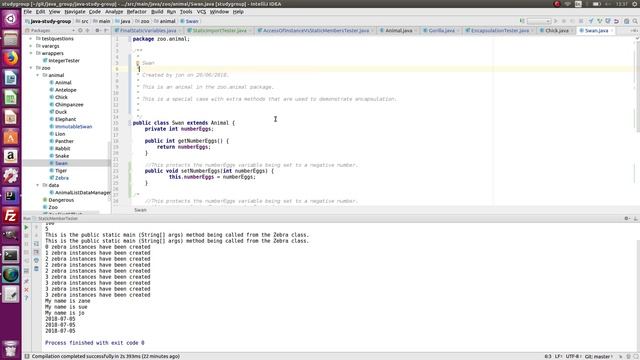Switch to EncapsulationTester.java tab
The width and height of the screenshot is (640, 360).
point(500,31)
